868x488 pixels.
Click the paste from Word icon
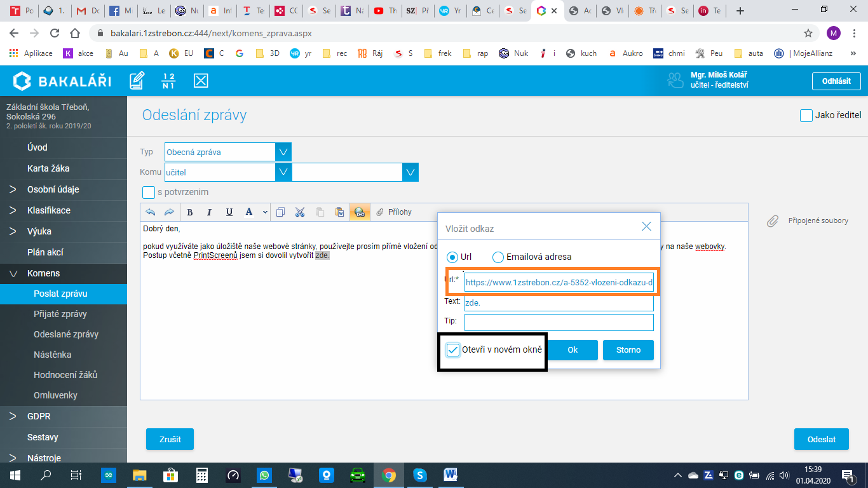pos(340,212)
